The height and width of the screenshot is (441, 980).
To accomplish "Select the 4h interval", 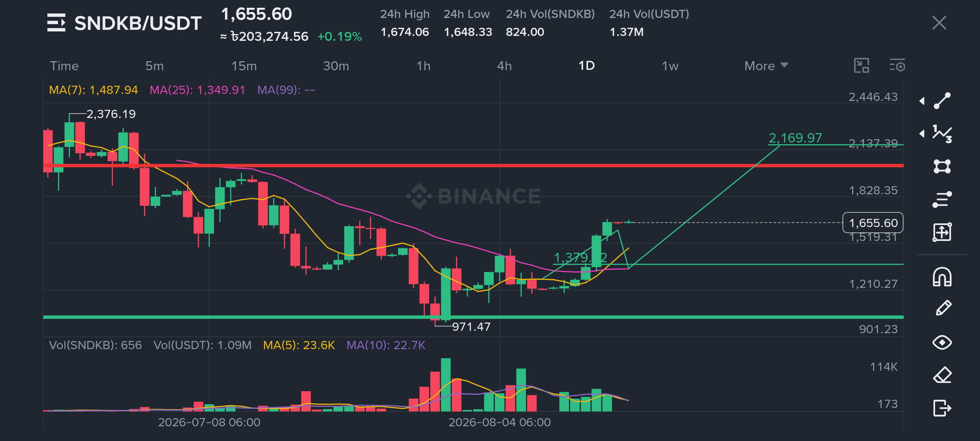I will pyautogui.click(x=504, y=66).
